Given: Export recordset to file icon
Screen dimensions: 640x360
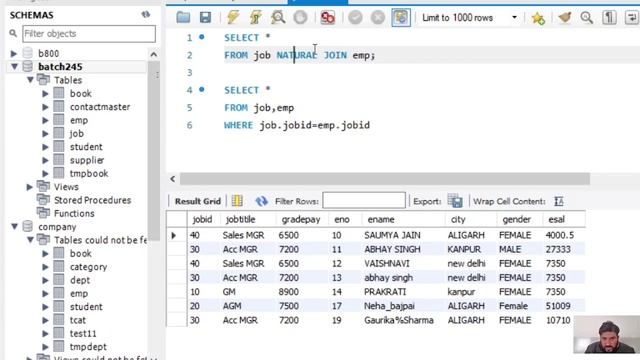Looking at the screenshot, I should 455,201.
